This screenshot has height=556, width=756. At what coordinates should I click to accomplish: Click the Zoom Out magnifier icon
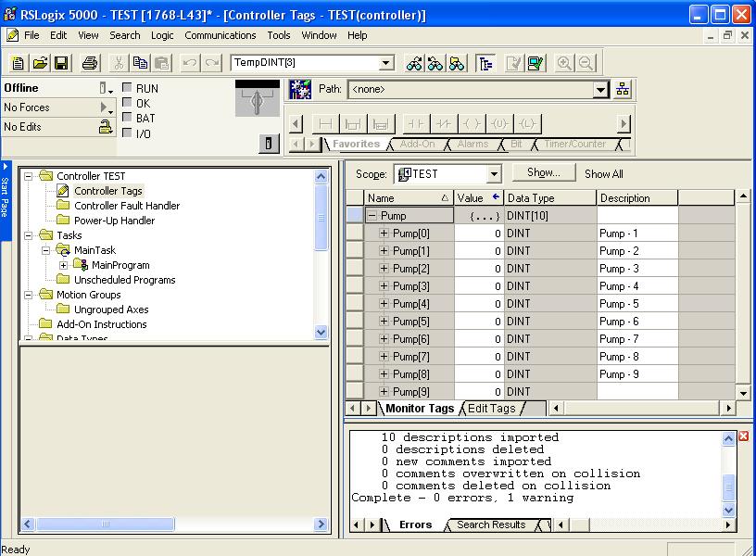pyautogui.click(x=586, y=63)
